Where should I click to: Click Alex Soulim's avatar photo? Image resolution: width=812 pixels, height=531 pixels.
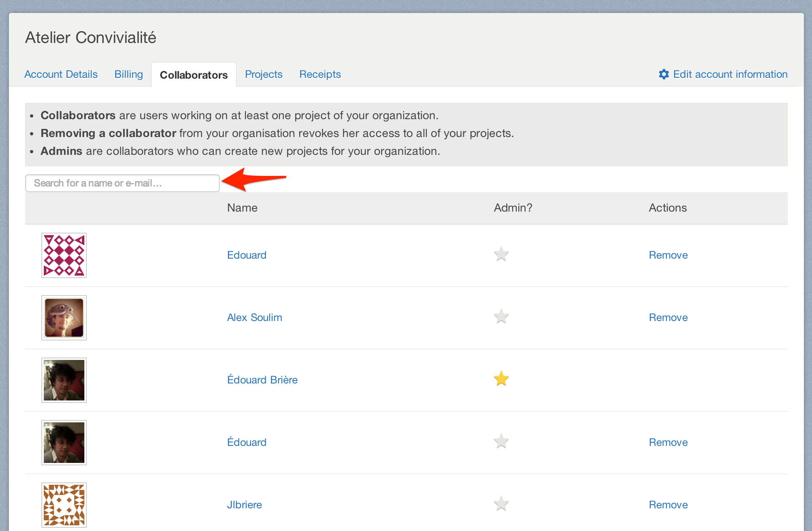[64, 318]
